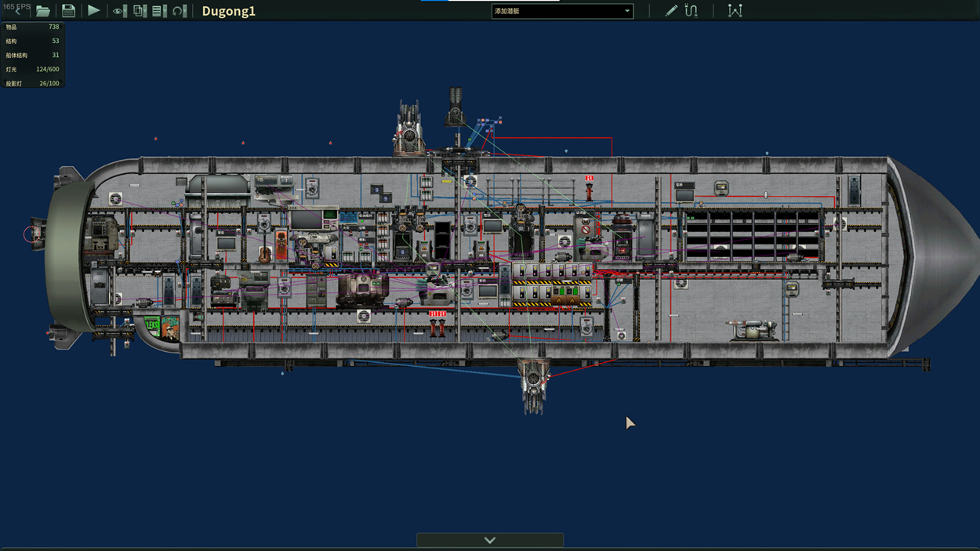Switch to the wiring mode tool
Screen dimensions: 980x551
coord(691,11)
